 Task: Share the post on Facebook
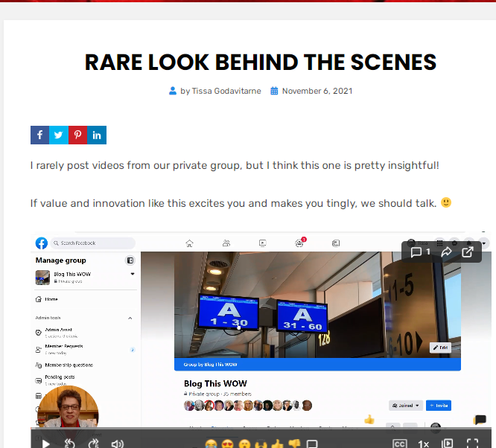pos(40,135)
